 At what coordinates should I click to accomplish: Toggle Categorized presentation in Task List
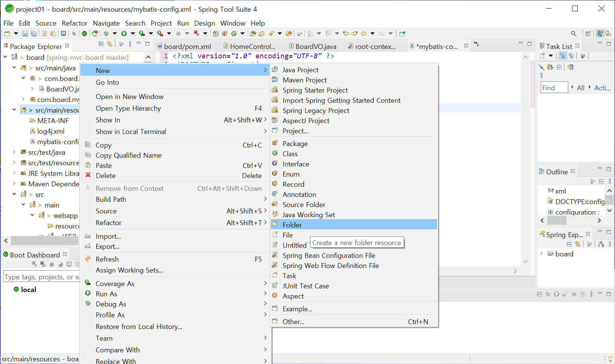point(563,56)
